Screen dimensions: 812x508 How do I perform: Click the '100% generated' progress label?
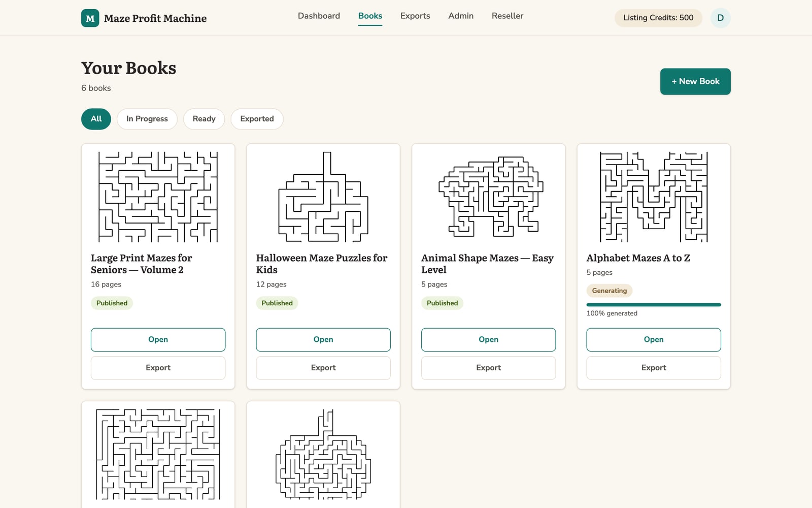(612, 313)
